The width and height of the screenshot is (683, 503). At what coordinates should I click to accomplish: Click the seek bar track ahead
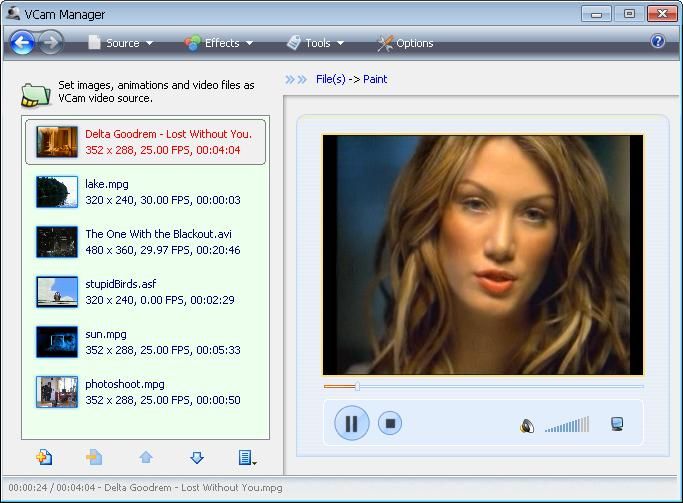click(501, 386)
